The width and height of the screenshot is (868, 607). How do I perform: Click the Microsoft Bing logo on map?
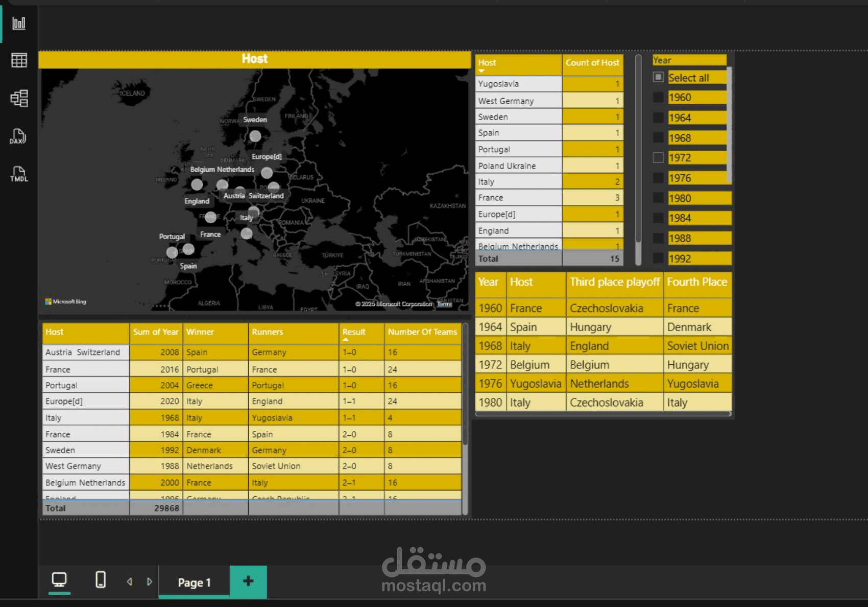(x=66, y=301)
